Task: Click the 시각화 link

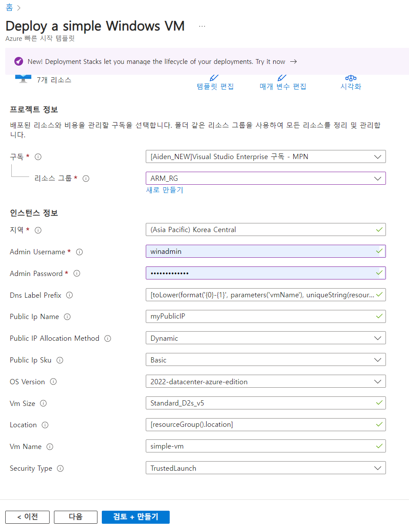Action: pos(351,86)
